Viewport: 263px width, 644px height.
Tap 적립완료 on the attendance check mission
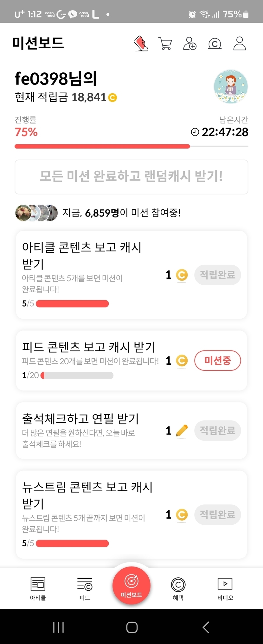[217, 430]
